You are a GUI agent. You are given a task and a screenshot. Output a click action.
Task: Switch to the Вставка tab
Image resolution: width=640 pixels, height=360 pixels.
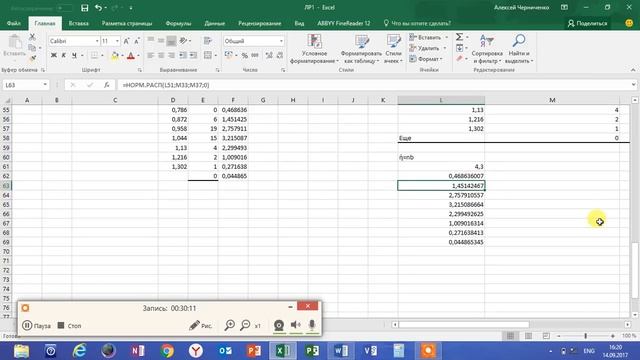pyautogui.click(x=78, y=23)
